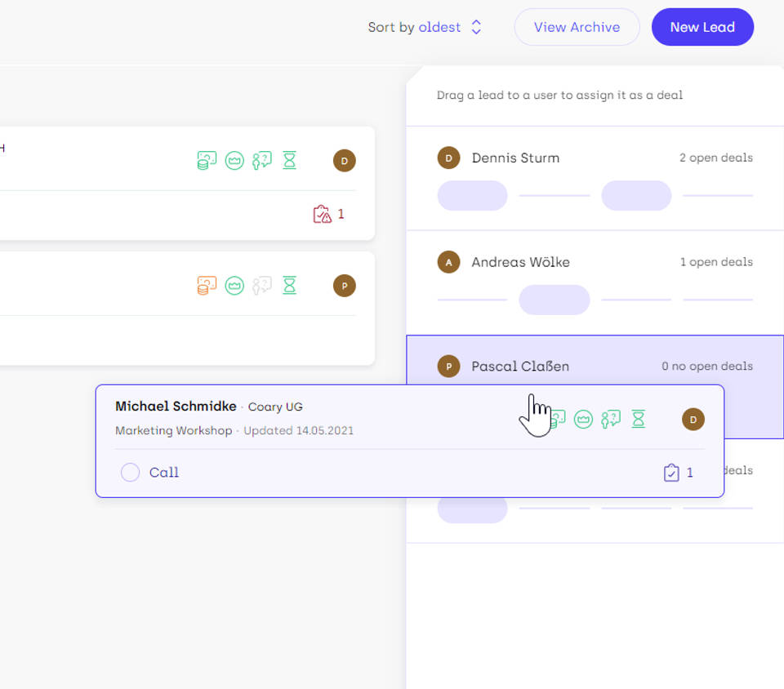Image resolution: width=784 pixels, height=689 pixels.
Task: Mark the Call task as done
Action: (130, 472)
